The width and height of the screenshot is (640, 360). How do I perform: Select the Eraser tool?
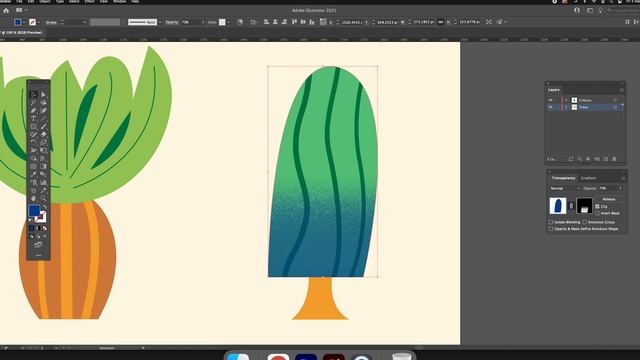pyautogui.click(x=43, y=134)
